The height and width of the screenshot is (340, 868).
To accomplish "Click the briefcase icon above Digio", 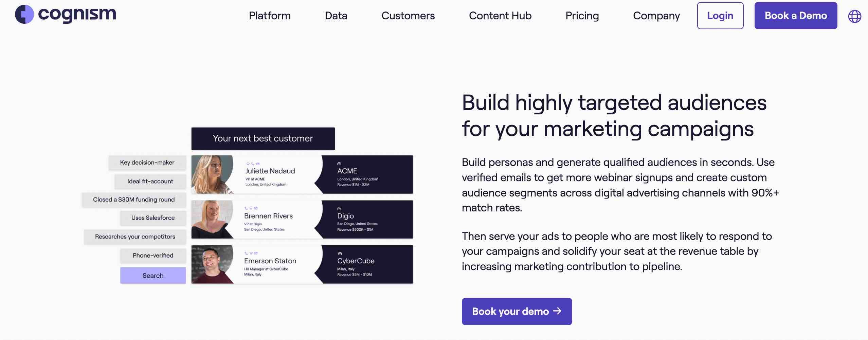I will click(x=339, y=208).
